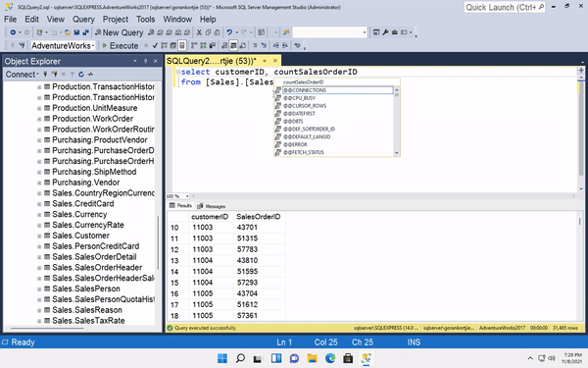Select @@ERROR in IntelliSense list
Screen dimensions: 588x368
pyautogui.click(x=334, y=144)
